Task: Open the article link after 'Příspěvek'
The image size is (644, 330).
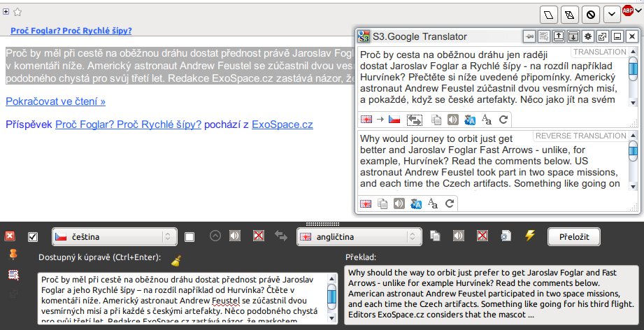Action: (x=128, y=124)
